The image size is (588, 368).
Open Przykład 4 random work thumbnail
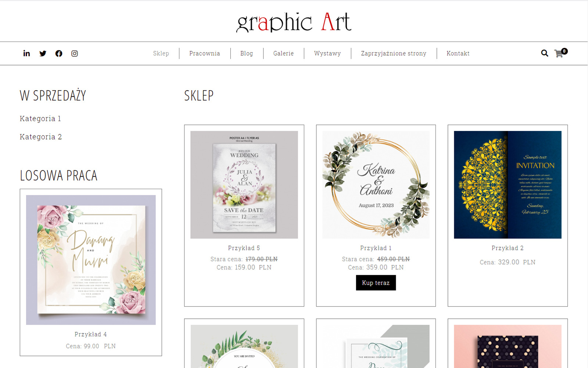click(x=91, y=260)
